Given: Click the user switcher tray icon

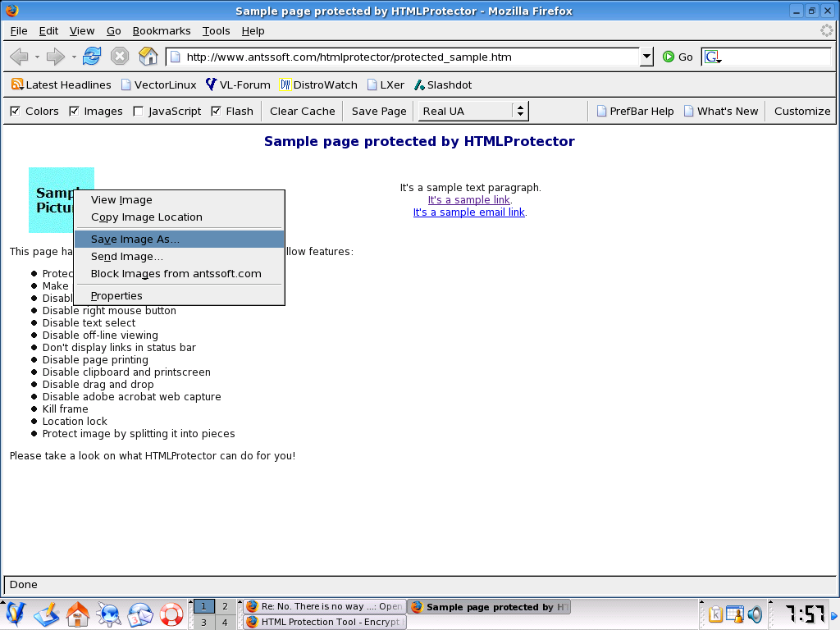Looking at the screenshot, I should click(x=735, y=614).
